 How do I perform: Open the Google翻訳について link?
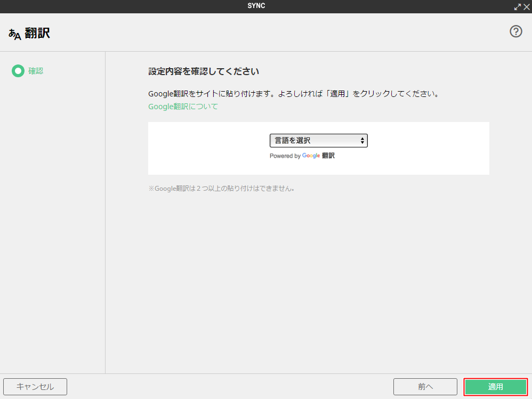(x=183, y=107)
